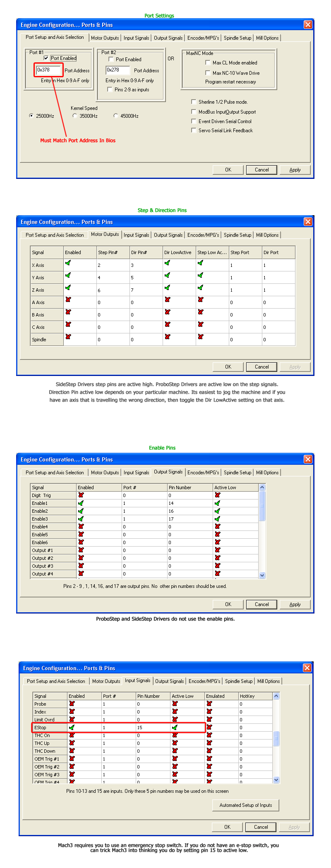Toggle EStop Emulated red X
Viewport: 331px width, 868px height.
pos(209,728)
